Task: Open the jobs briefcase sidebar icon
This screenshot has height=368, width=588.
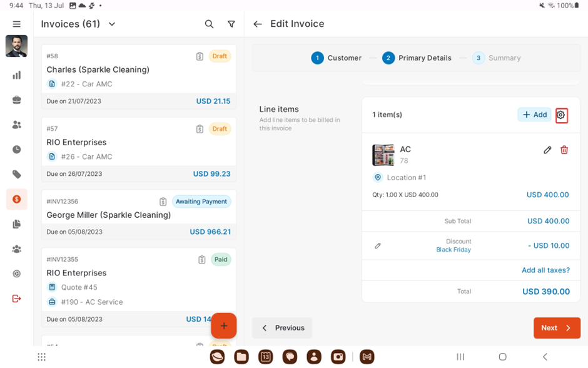Action: [16, 100]
